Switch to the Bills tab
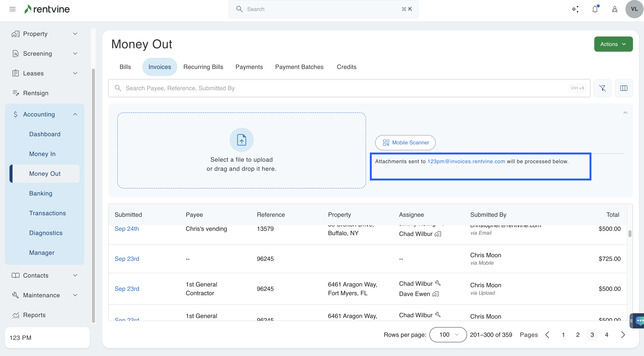 (125, 67)
